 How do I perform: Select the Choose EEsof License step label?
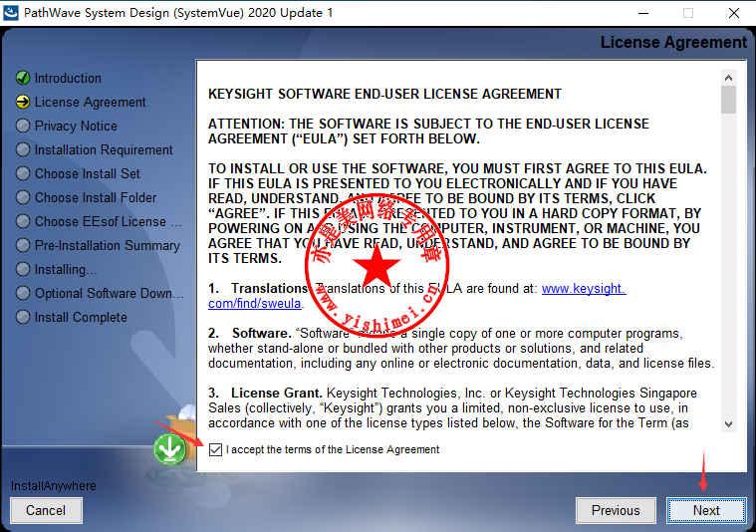pyautogui.click(x=108, y=221)
